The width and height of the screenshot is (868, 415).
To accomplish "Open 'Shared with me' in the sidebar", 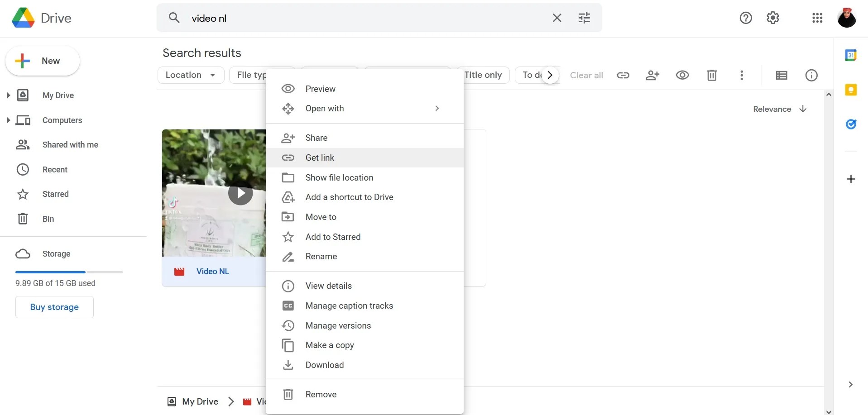I will (70, 144).
